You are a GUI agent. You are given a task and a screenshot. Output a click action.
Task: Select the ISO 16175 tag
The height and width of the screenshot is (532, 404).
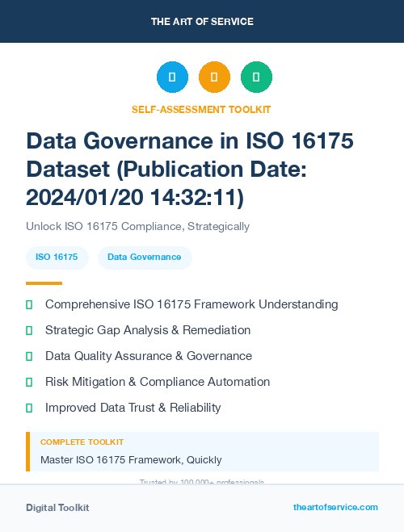(x=57, y=258)
